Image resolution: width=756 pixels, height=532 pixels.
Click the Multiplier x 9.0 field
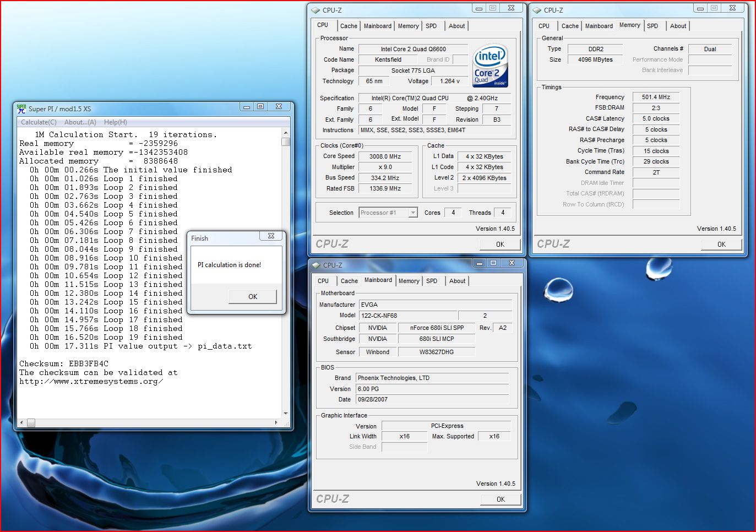pos(385,167)
